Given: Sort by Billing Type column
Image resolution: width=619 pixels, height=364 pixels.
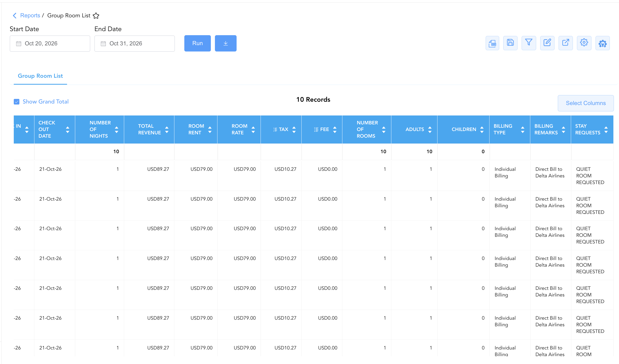Looking at the screenshot, I should coord(523,129).
